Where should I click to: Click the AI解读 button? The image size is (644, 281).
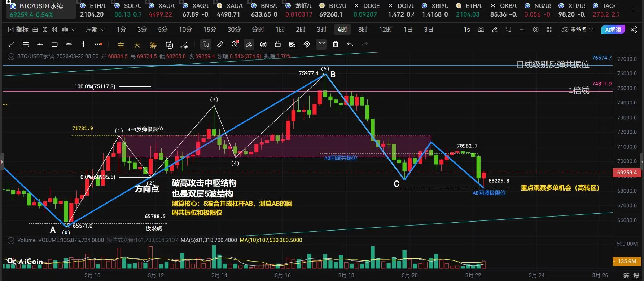pos(613,30)
